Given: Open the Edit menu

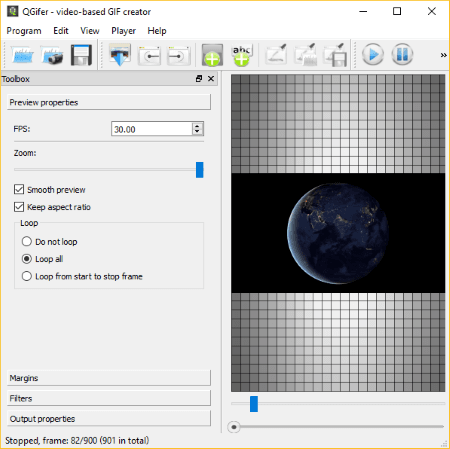Looking at the screenshot, I should (x=61, y=31).
